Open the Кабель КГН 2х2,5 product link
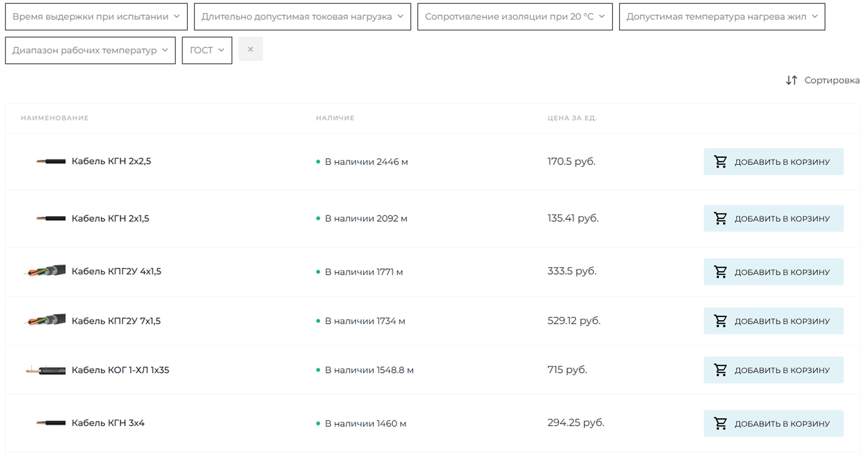This screenshot has width=868, height=457. pos(111,161)
